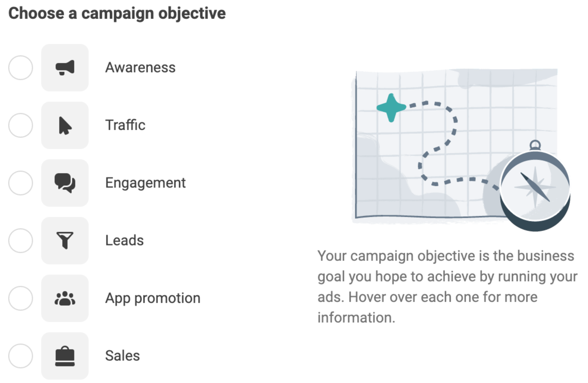Viewport: 588px width, 383px height.
Task: Select the Leads radio button
Action: (x=20, y=241)
